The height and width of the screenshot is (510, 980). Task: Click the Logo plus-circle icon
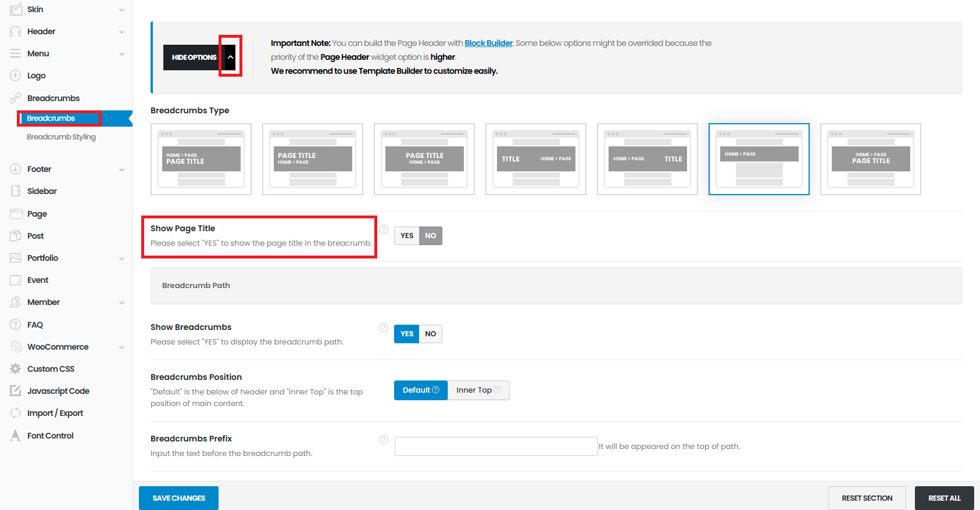tap(16, 76)
